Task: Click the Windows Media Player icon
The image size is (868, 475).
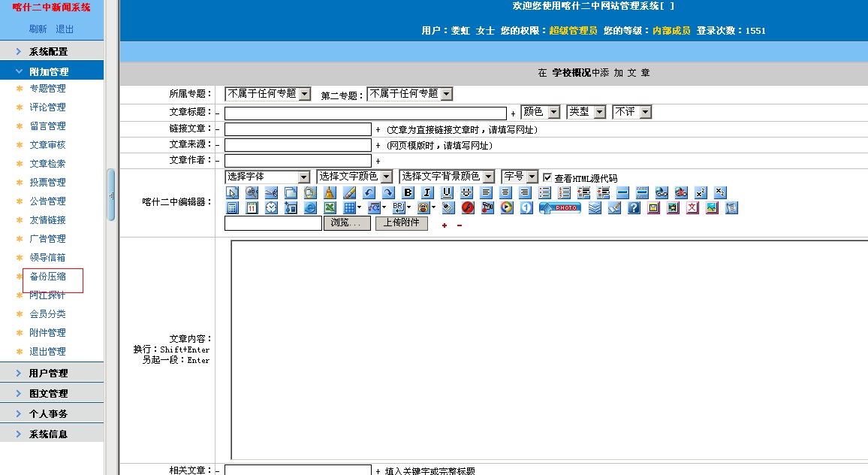Action: [x=507, y=208]
